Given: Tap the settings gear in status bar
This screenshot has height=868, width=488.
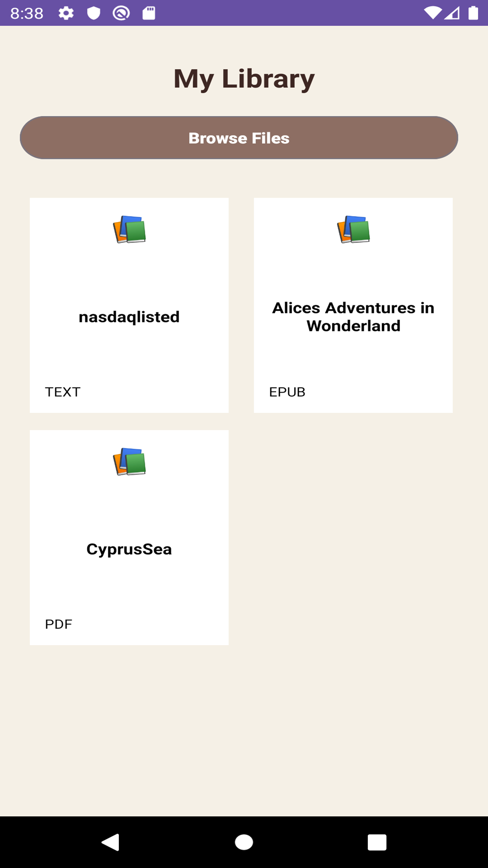Looking at the screenshot, I should tap(66, 13).
